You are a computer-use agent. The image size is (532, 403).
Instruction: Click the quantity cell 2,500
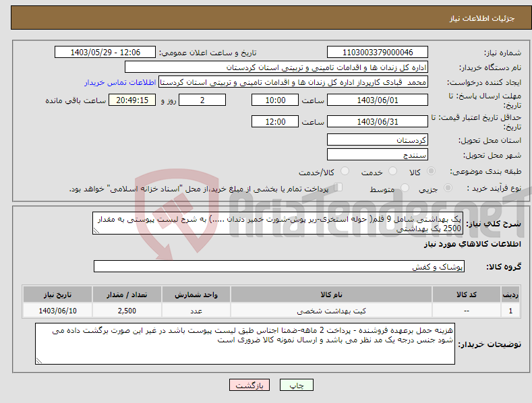[x=127, y=311]
